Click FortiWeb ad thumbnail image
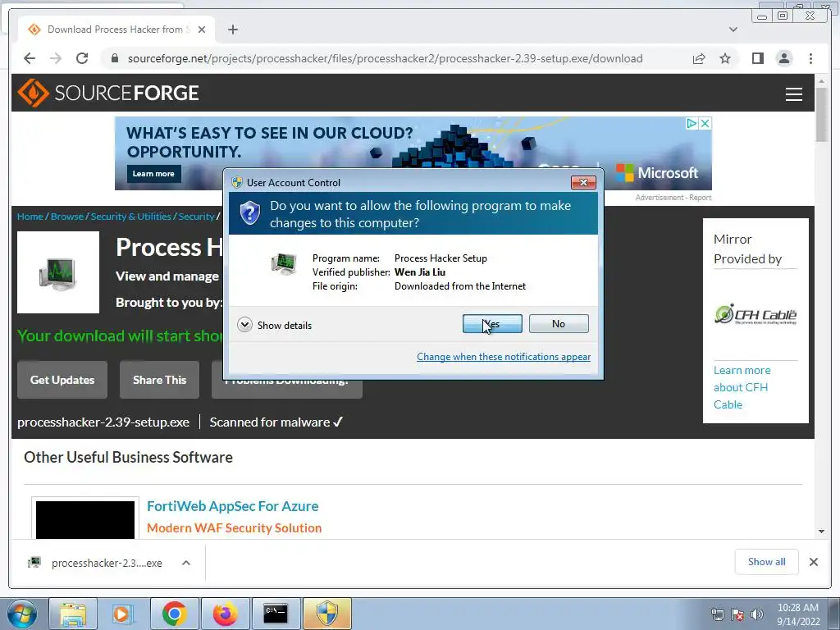The width and height of the screenshot is (840, 630). click(85, 519)
